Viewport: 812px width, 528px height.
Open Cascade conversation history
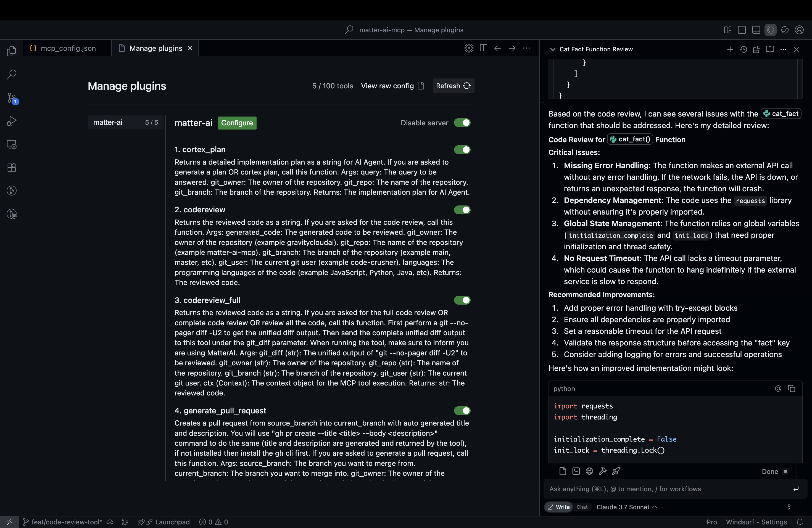pyautogui.click(x=744, y=49)
